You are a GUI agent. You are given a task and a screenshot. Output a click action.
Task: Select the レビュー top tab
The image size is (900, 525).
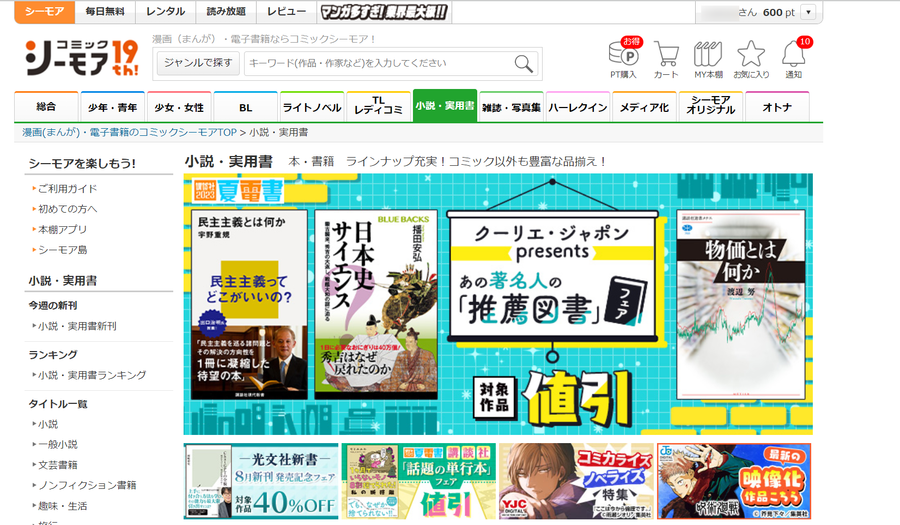click(286, 11)
